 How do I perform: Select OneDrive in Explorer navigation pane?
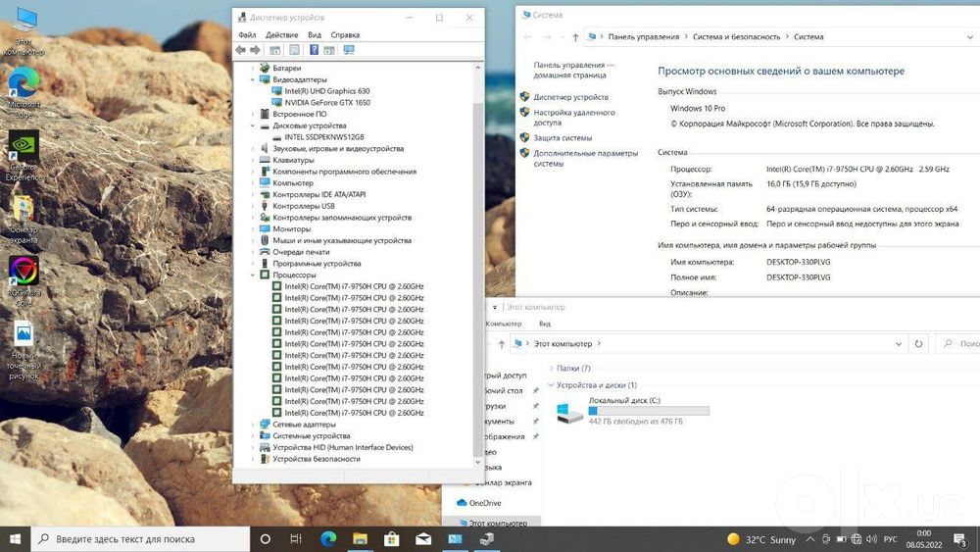pyautogui.click(x=479, y=503)
